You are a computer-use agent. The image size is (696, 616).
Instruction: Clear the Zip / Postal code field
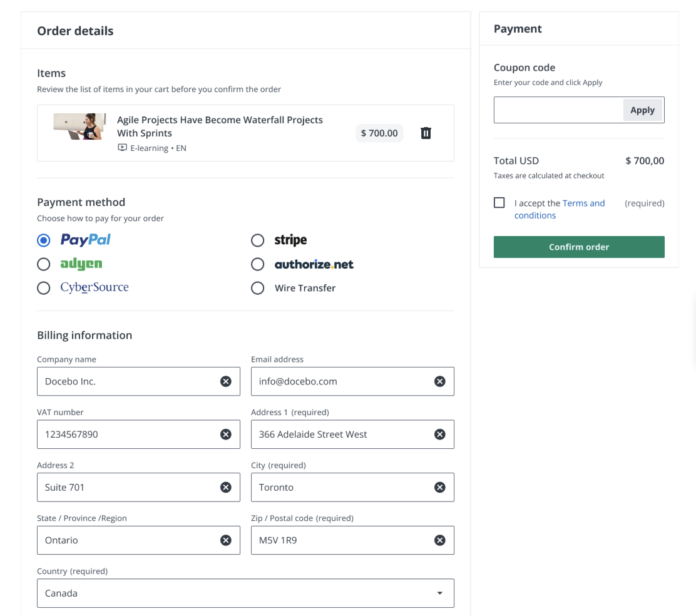[440, 540]
